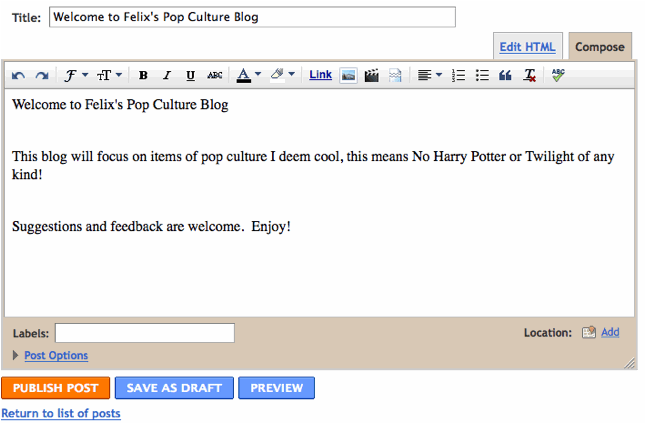Switch to the Compose tab
Screen dimensions: 646x424
point(599,47)
